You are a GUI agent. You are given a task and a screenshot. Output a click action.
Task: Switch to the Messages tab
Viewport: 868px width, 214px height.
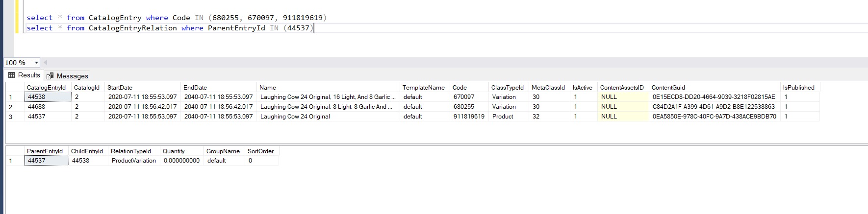coord(68,76)
